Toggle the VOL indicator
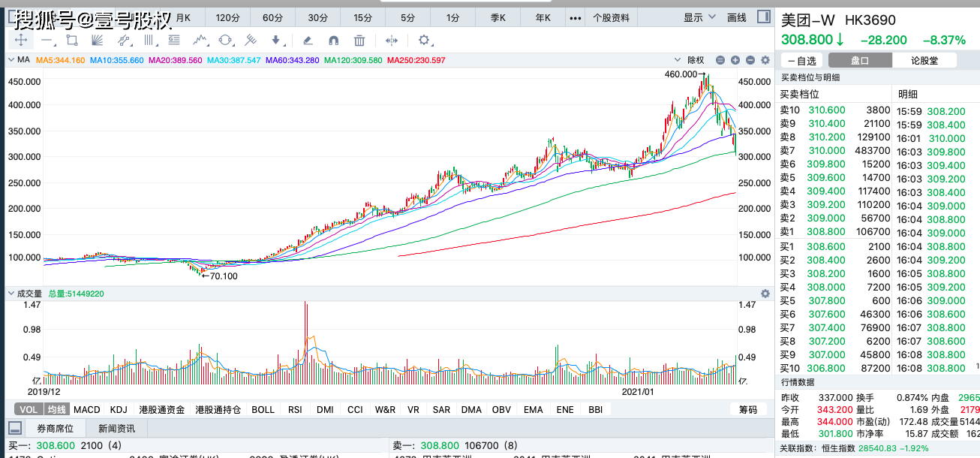Screen dimensions: 980x458 [28, 409]
